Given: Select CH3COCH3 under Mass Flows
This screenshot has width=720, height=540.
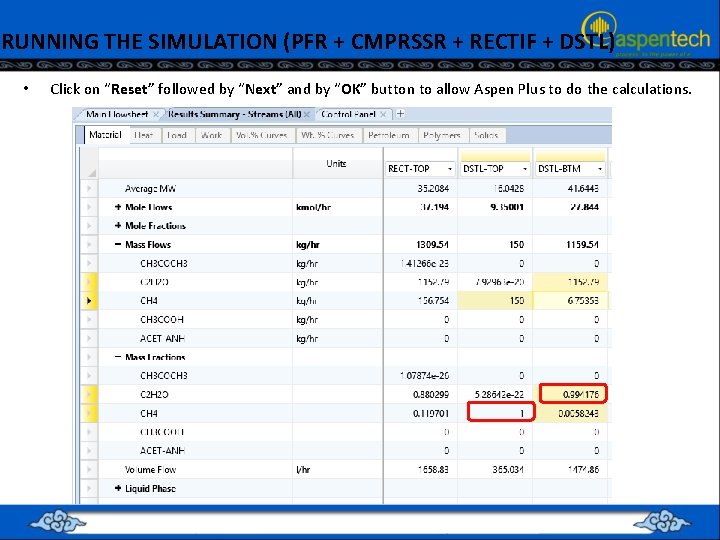Looking at the screenshot, I should [x=163, y=264].
